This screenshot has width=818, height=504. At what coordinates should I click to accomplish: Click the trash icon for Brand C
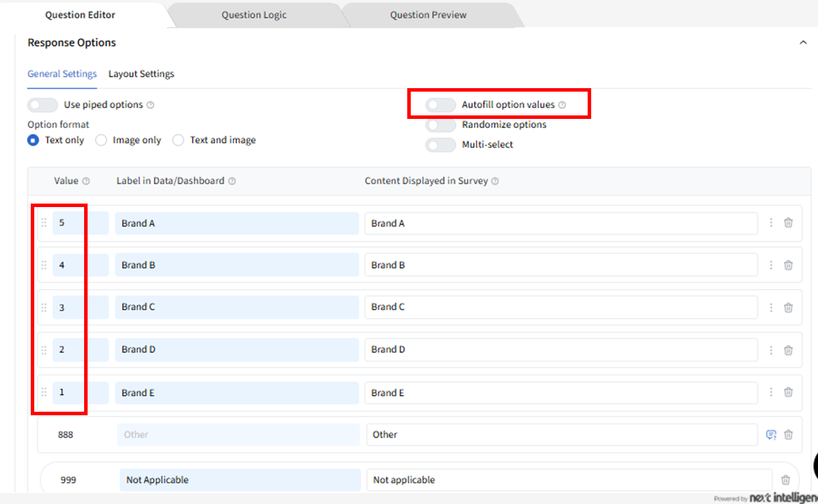coord(788,307)
